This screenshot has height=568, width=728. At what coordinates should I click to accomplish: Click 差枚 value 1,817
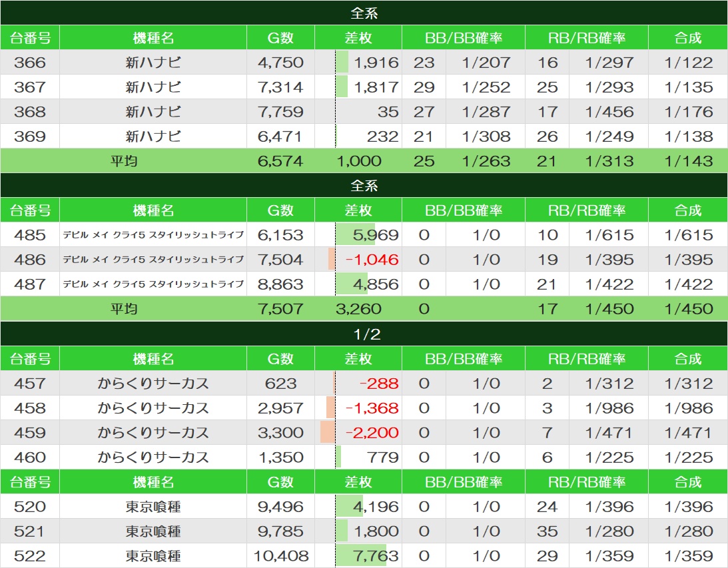[x=376, y=87]
